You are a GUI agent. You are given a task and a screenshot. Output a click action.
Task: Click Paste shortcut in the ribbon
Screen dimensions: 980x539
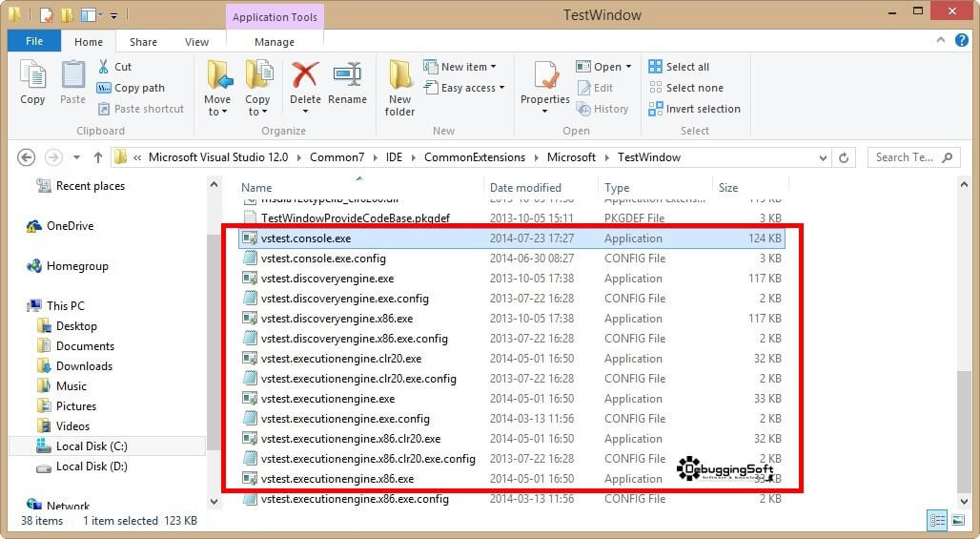[x=141, y=109]
